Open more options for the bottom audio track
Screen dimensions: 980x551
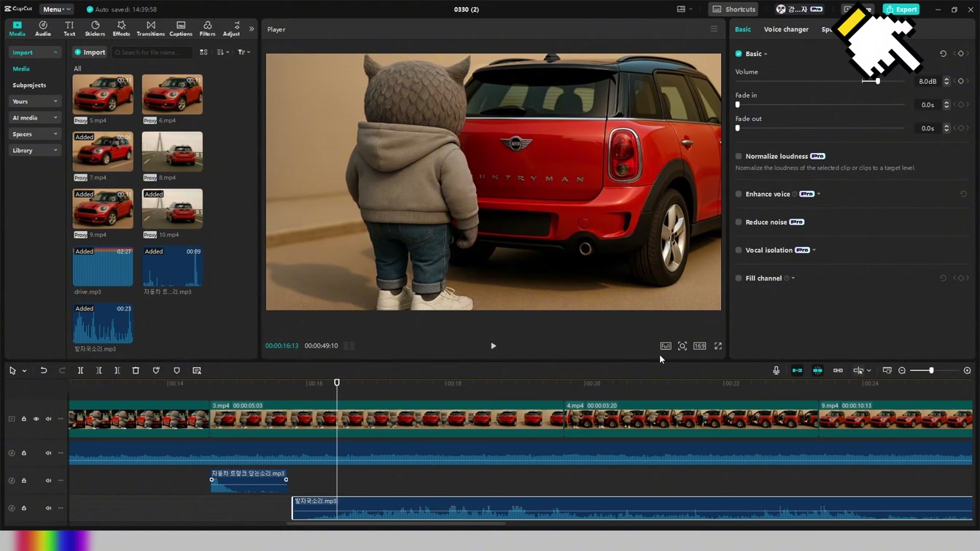pyautogui.click(x=61, y=509)
